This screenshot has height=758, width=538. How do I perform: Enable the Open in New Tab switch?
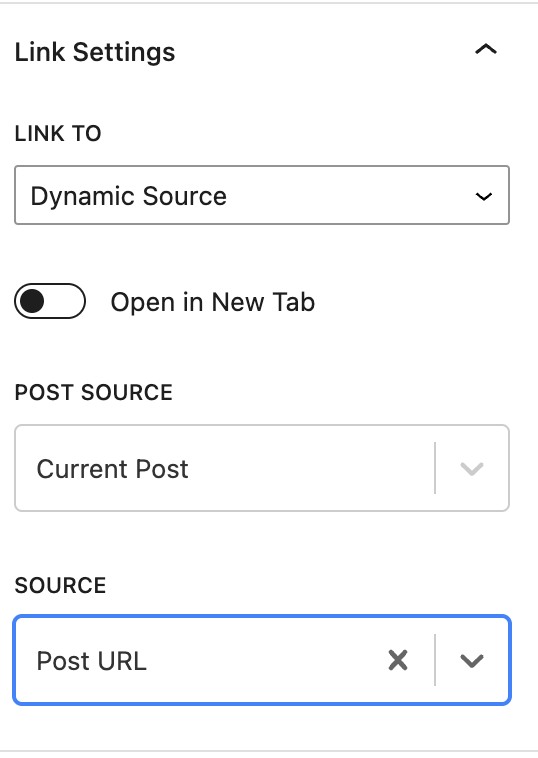(50, 301)
